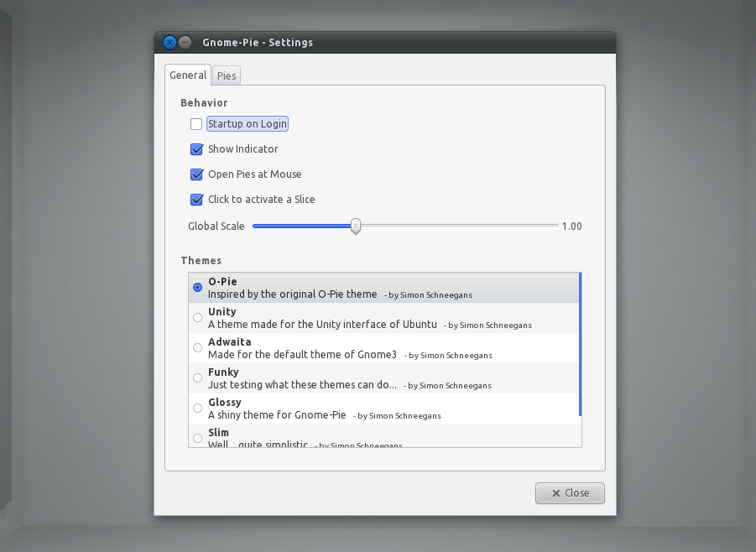Select the O-Pie theme radio button
Image resolution: width=756 pixels, height=552 pixels.
pos(198,288)
